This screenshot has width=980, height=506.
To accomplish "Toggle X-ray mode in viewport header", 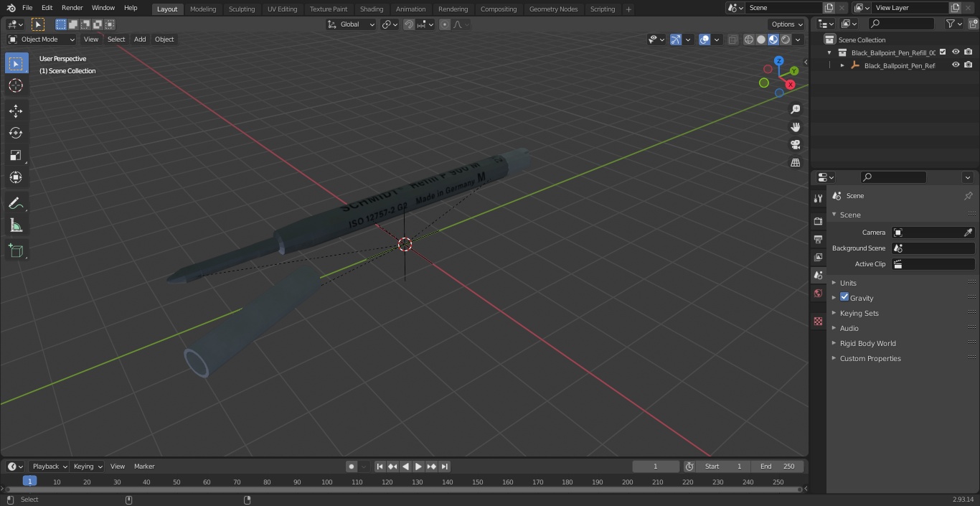I will pyautogui.click(x=732, y=39).
